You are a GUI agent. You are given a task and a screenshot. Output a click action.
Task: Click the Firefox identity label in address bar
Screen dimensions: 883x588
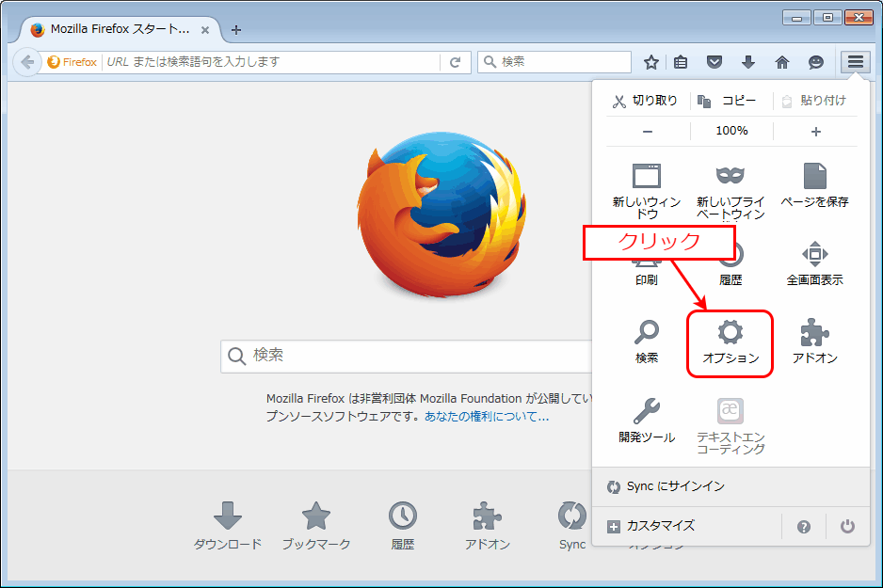click(72, 62)
